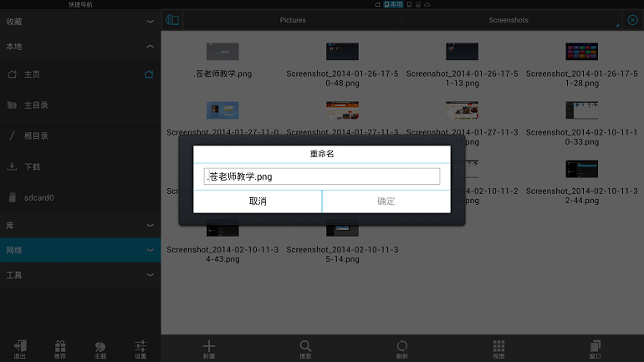644x362 pixels.
Task: Click the globe icon left of Pictures
Action: point(171,20)
